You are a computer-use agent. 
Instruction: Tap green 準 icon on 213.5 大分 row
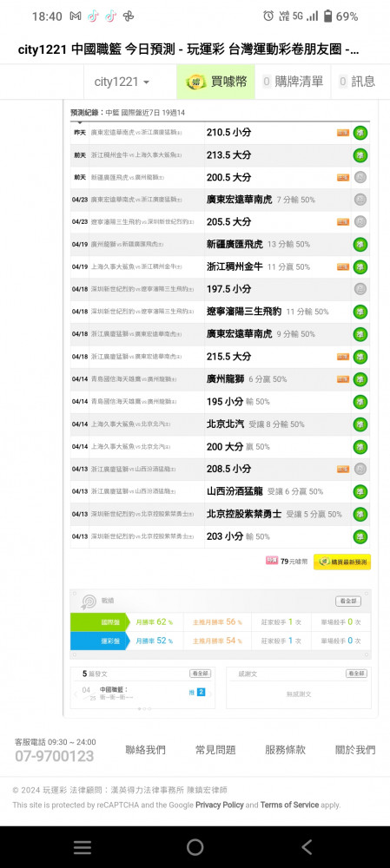click(x=360, y=155)
